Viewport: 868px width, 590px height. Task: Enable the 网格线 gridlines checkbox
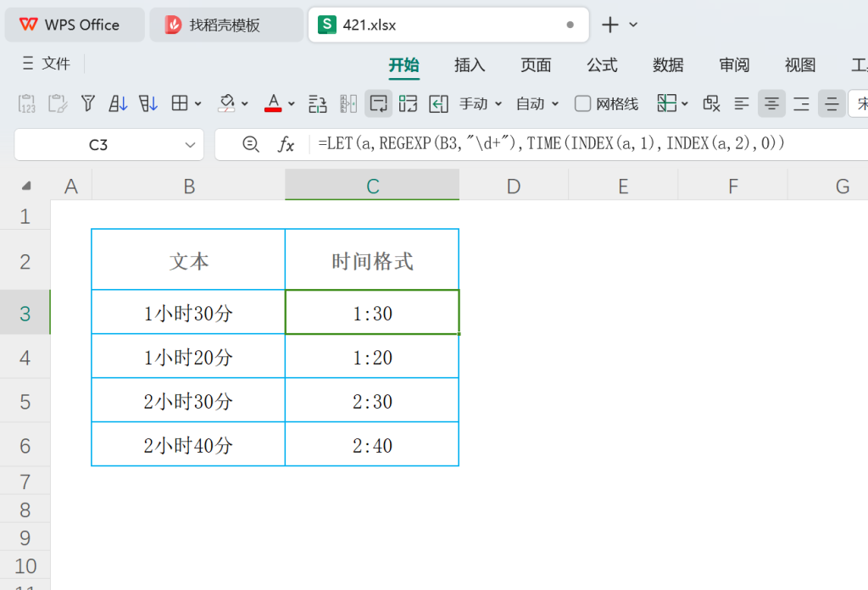[x=582, y=103]
